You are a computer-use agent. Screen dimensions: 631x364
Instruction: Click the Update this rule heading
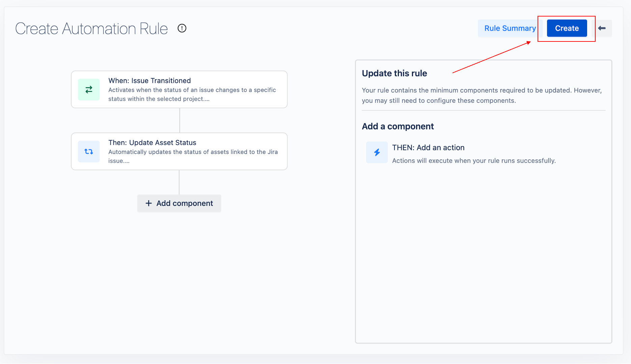tap(394, 73)
